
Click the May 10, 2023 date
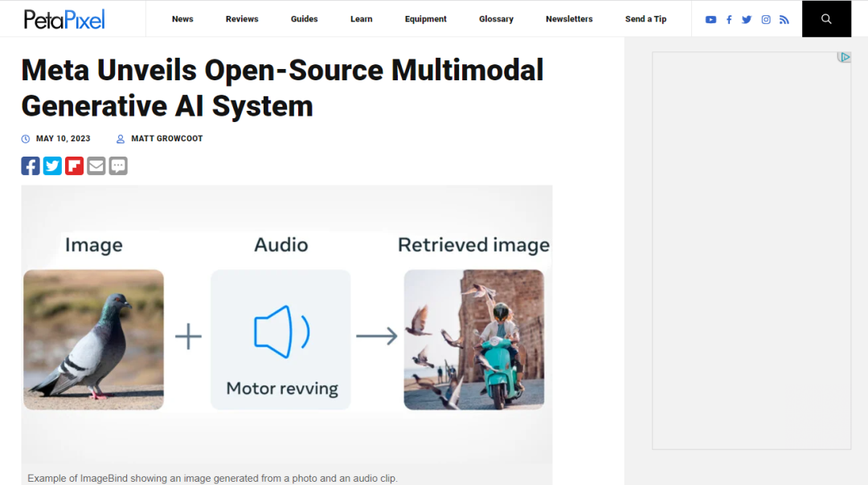pyautogui.click(x=63, y=139)
